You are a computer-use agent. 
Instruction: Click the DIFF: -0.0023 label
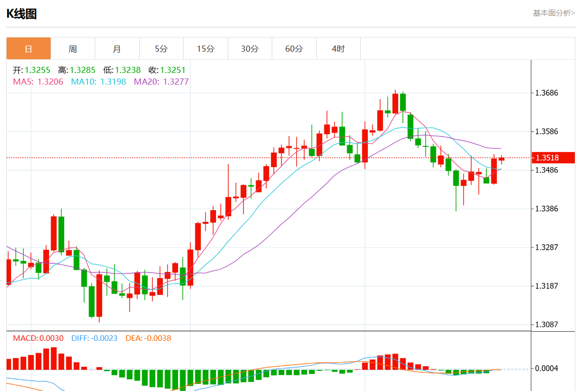[94, 338]
